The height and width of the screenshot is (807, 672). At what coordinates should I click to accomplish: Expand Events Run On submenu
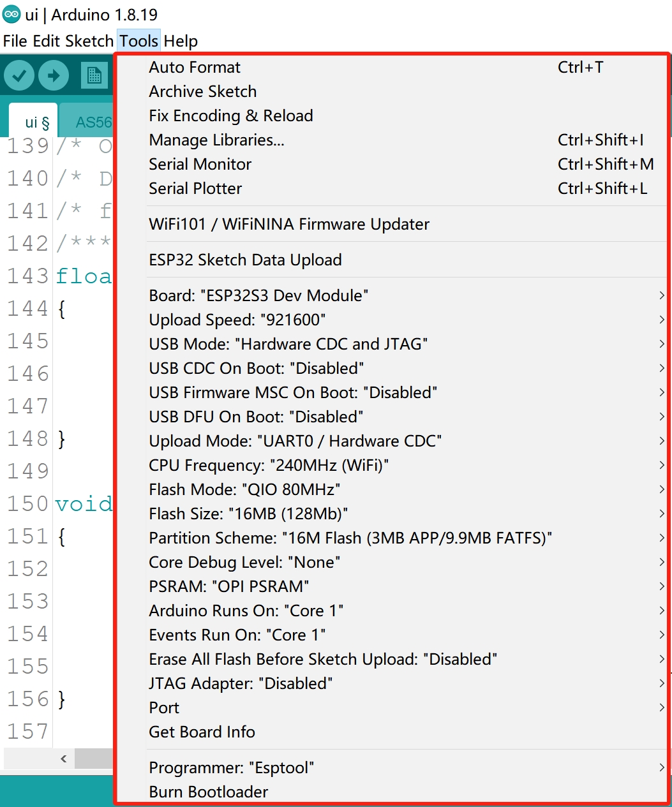point(391,635)
